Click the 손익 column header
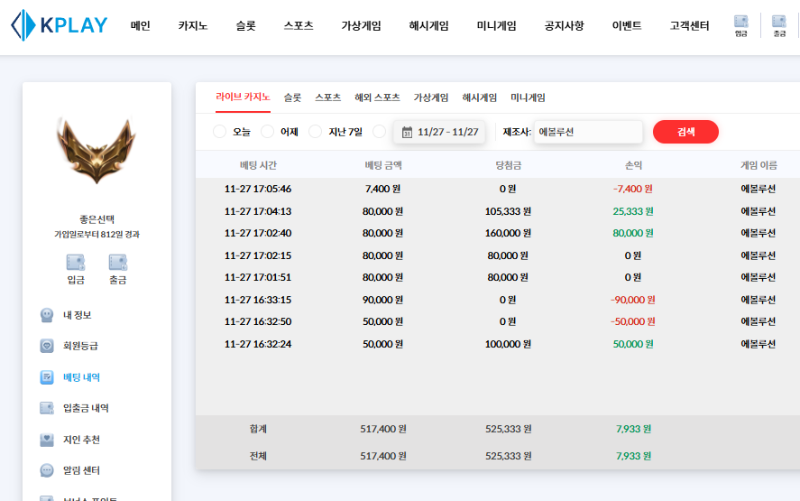800x501 pixels. (633, 165)
